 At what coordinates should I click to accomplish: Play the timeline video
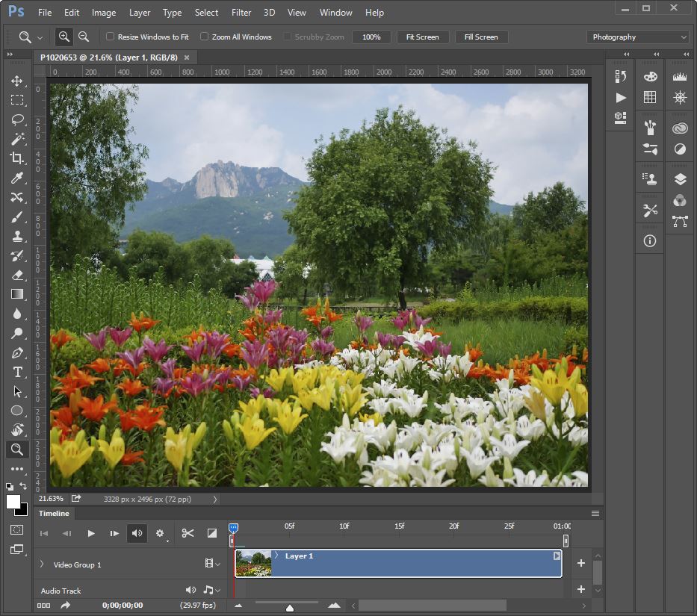tap(91, 533)
